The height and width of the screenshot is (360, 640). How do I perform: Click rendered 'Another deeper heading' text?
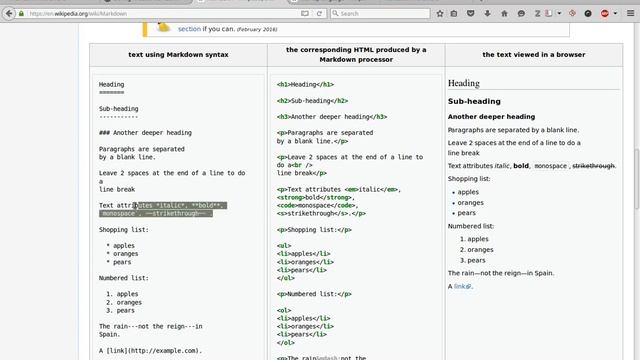[x=491, y=116]
